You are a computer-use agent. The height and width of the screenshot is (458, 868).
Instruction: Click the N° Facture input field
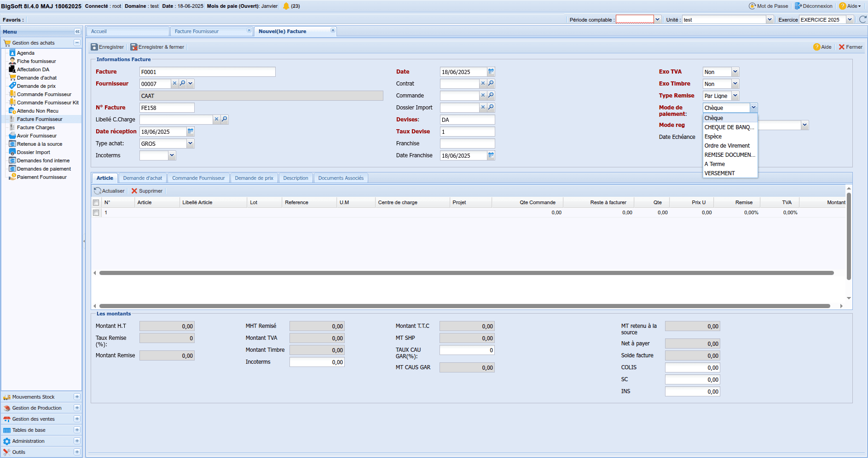[167, 108]
